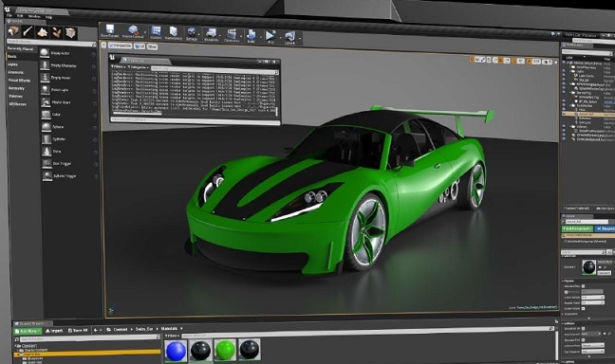
Task: Open the Filters dropdown in Output Log
Action: 119,67
